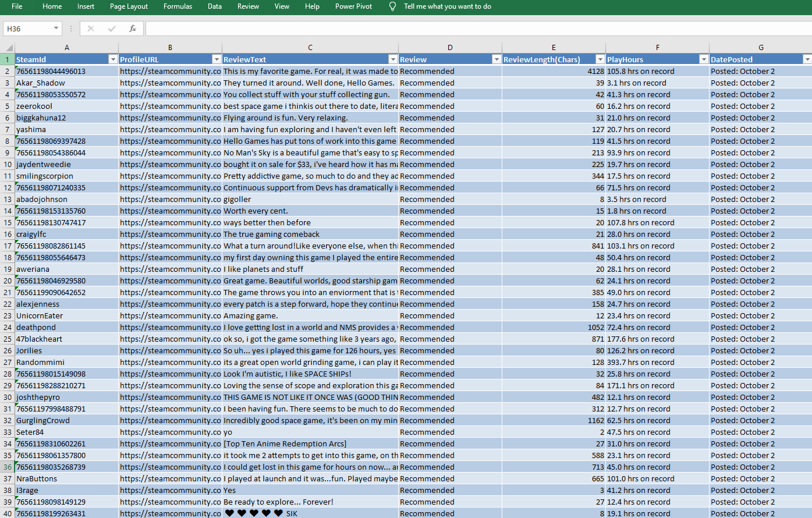The image size is (812, 518).
Task: Click SteamId cell 76561198044496013
Action: click(67, 71)
